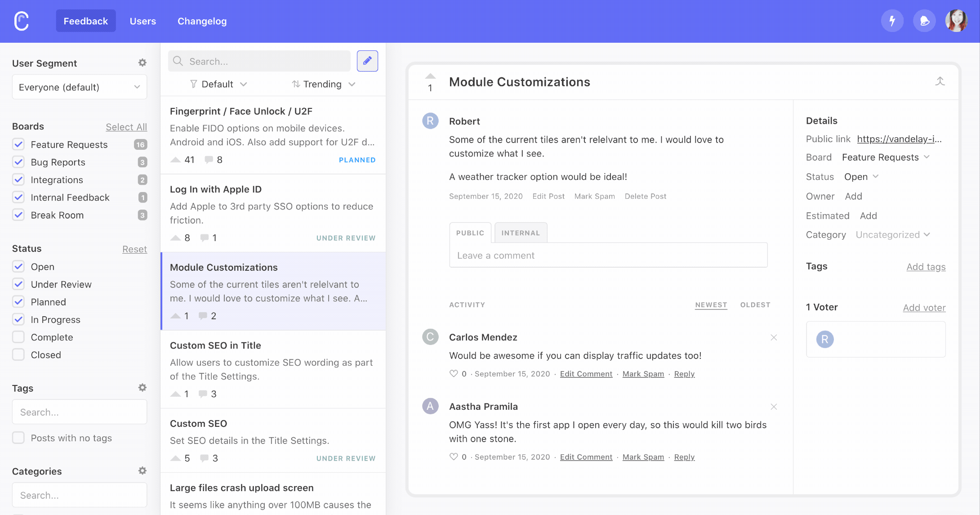Click the Leave a comment field
Image resolution: width=980 pixels, height=515 pixels.
coord(608,255)
